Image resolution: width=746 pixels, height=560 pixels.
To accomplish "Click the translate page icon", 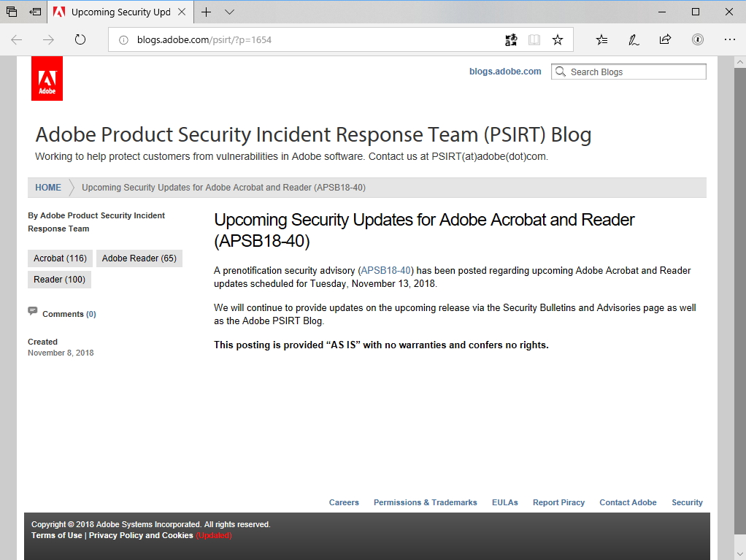I will pyautogui.click(x=511, y=40).
